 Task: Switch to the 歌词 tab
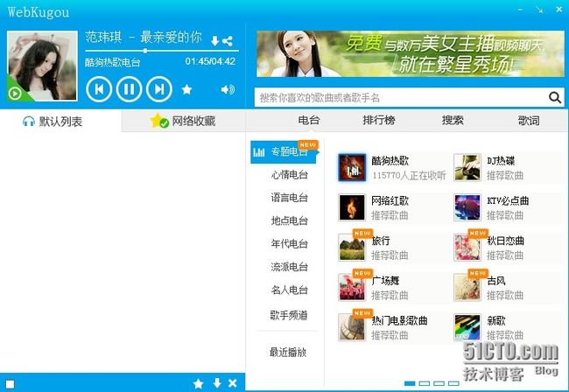(x=529, y=120)
